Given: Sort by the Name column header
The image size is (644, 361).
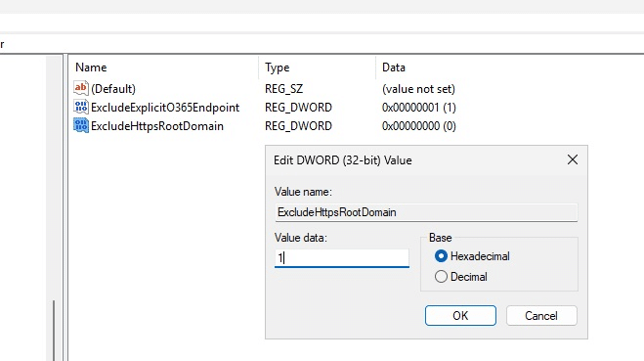Looking at the screenshot, I should tap(91, 68).
